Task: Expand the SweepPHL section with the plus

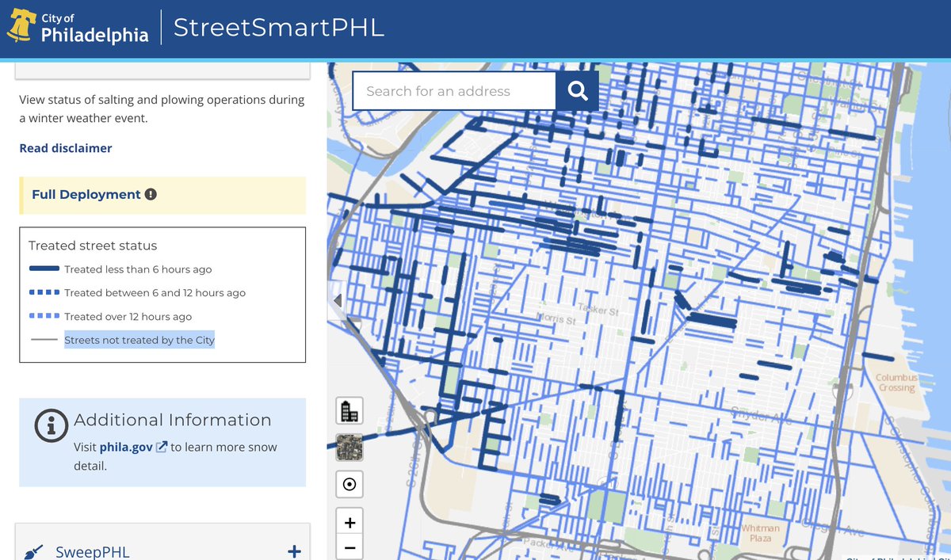Action: (294, 551)
